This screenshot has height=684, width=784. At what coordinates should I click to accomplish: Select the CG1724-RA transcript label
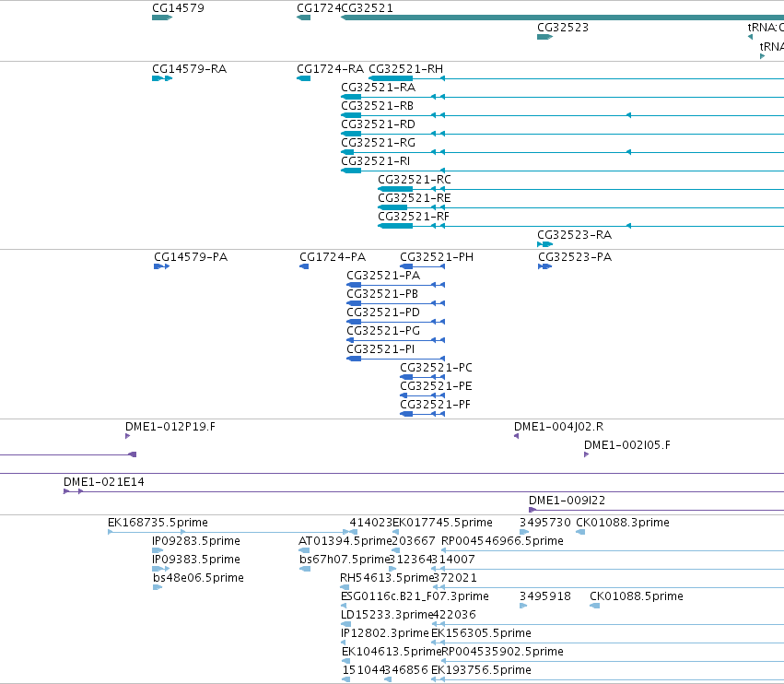pos(330,69)
